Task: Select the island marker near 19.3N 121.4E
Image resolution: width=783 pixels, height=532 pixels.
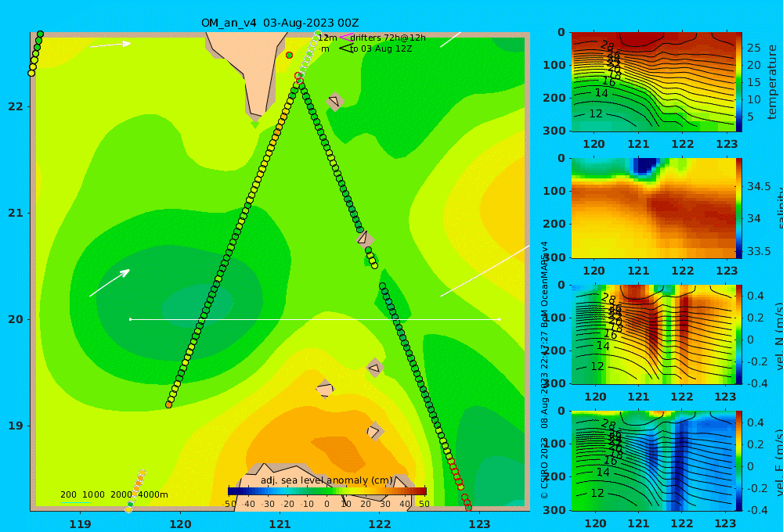Action: pos(325,389)
